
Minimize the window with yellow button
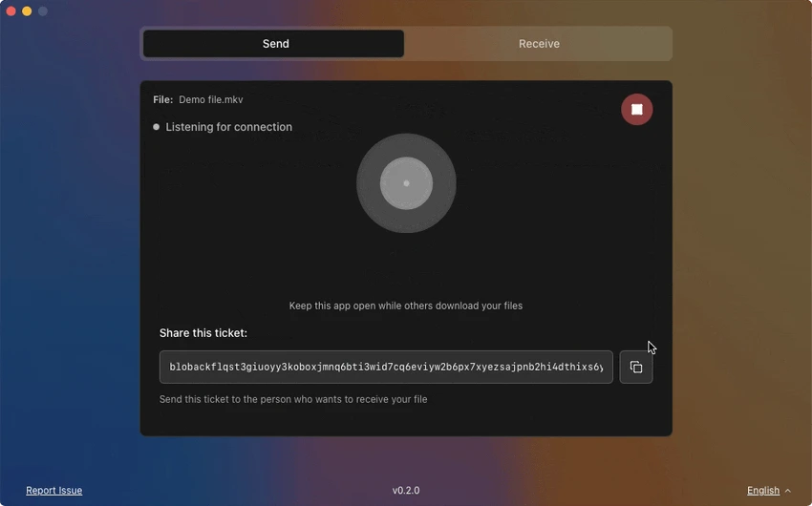click(x=27, y=11)
